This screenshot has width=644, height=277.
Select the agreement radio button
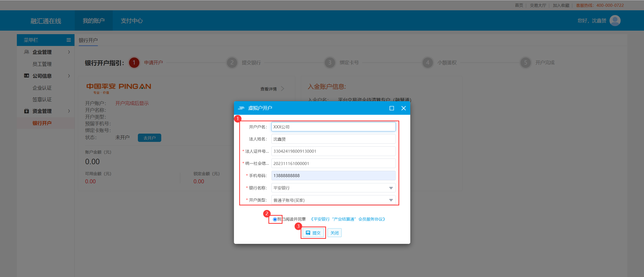[x=275, y=219]
